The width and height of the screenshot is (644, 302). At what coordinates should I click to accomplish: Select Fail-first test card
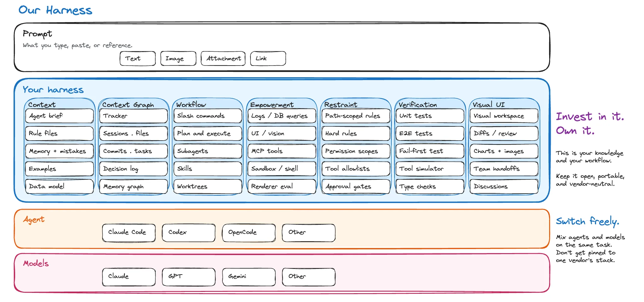pos(430,151)
